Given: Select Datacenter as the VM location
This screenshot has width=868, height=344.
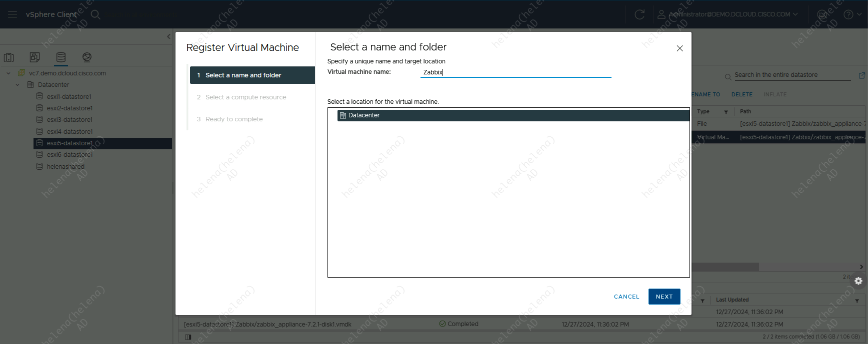Looking at the screenshot, I should click(364, 115).
